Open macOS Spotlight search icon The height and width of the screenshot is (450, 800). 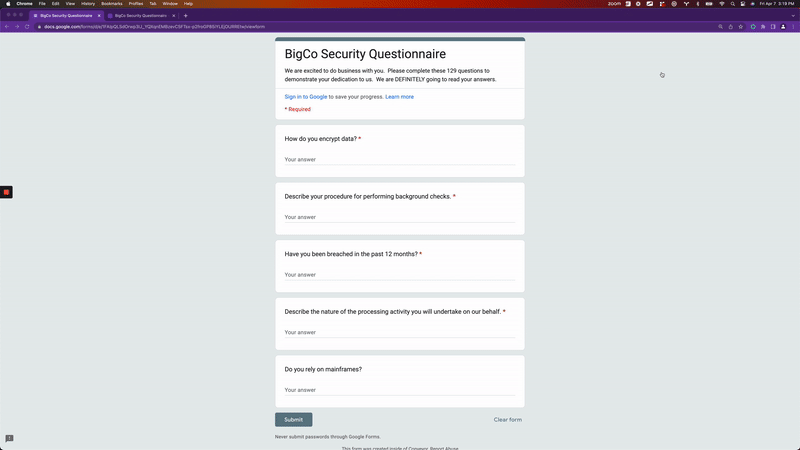[x=733, y=4]
